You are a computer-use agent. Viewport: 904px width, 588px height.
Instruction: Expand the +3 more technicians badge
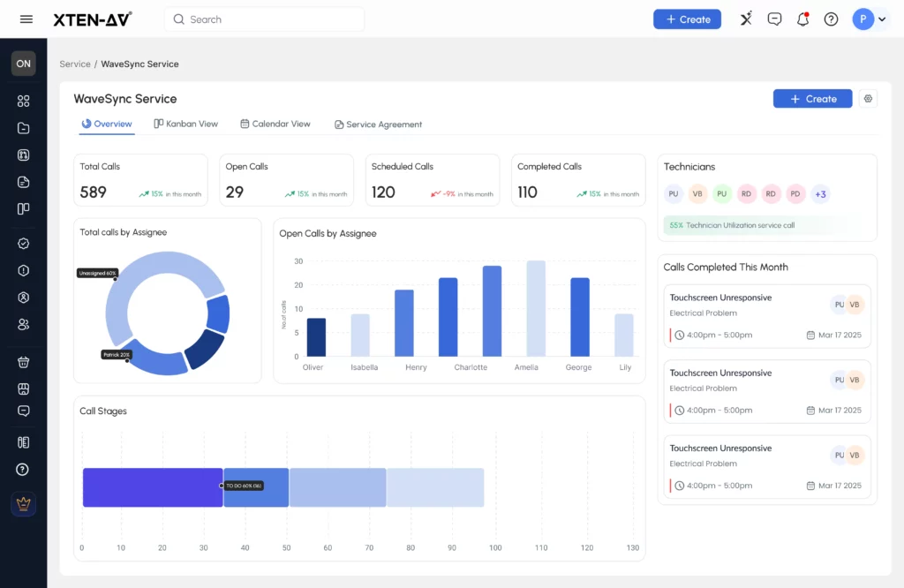point(820,194)
